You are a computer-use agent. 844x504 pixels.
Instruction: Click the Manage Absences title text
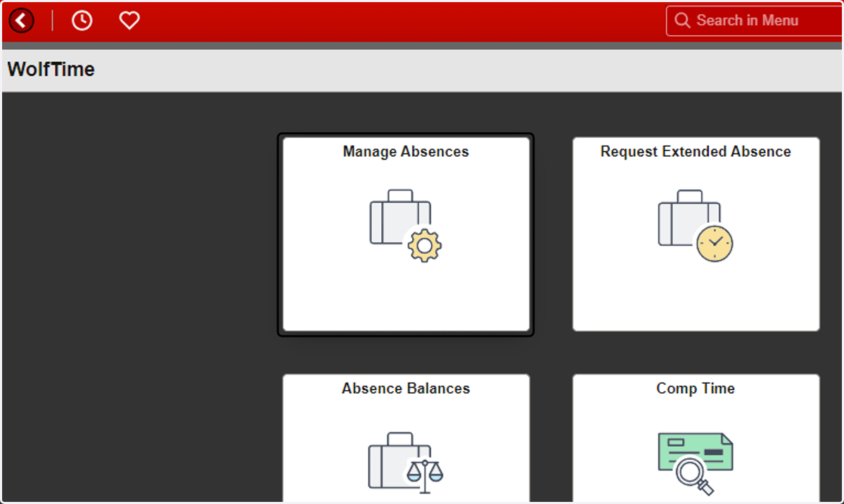point(406,152)
